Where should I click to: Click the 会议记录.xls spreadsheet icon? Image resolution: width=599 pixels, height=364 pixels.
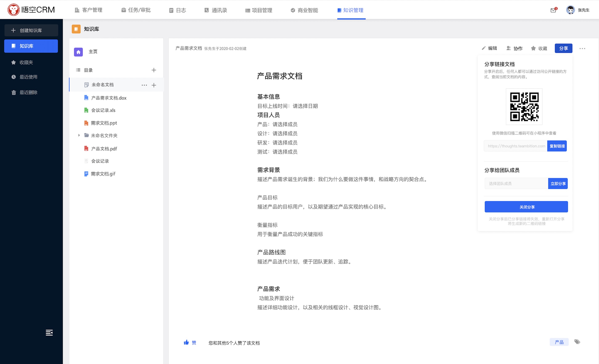coord(86,110)
